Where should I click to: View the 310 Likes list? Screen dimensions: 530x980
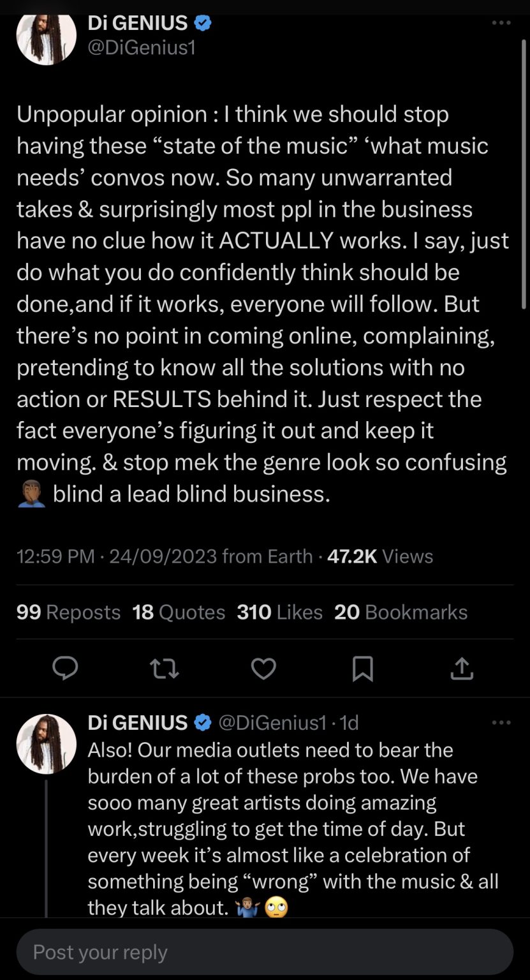[x=279, y=612]
